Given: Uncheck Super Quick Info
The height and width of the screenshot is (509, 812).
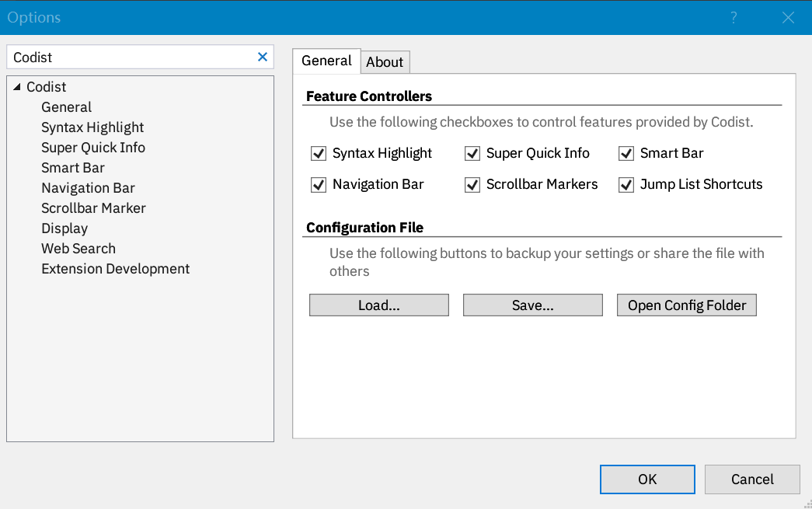Looking at the screenshot, I should [x=472, y=153].
